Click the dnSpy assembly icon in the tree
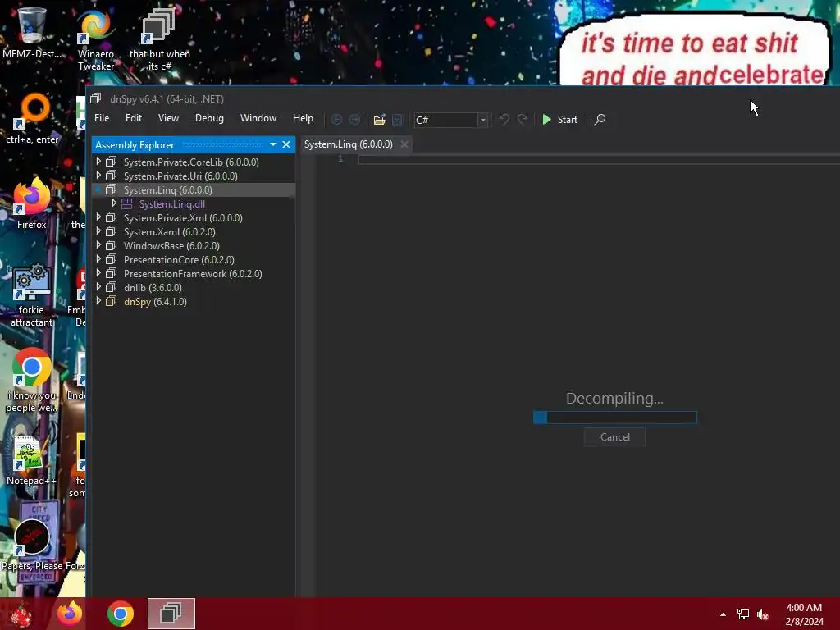 [x=111, y=301]
